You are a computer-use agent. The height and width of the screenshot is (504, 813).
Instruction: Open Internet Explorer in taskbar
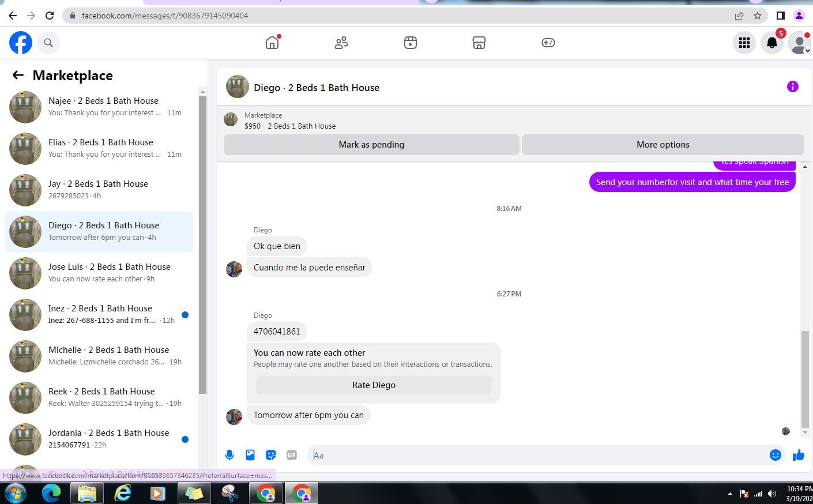122,494
